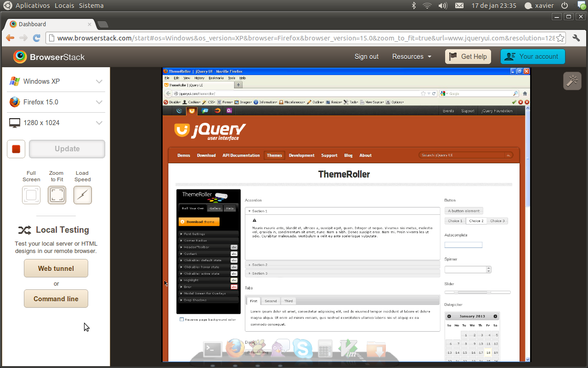Click the browser address bar

click(x=303, y=38)
